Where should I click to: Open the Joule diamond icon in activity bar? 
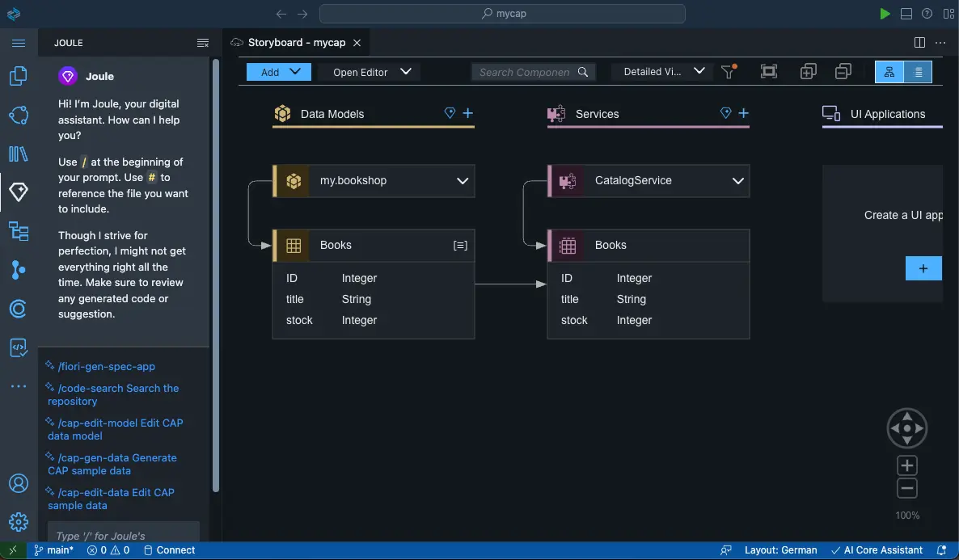pos(19,192)
